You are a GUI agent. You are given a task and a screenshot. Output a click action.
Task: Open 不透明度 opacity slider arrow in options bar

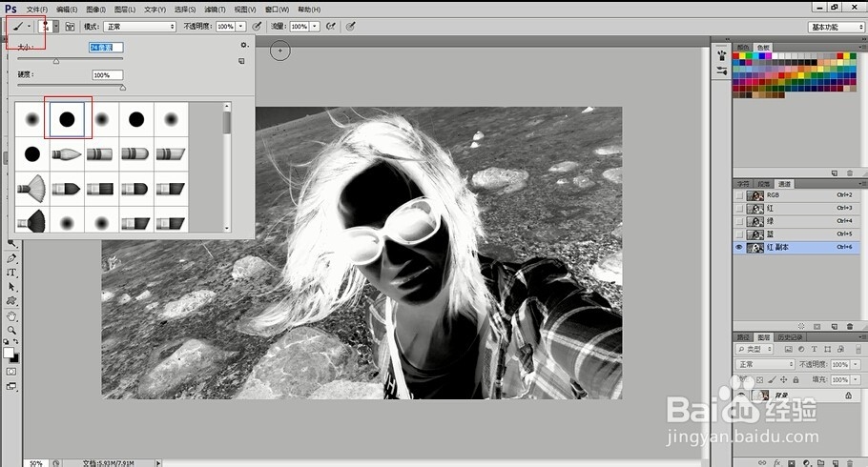[x=240, y=26]
